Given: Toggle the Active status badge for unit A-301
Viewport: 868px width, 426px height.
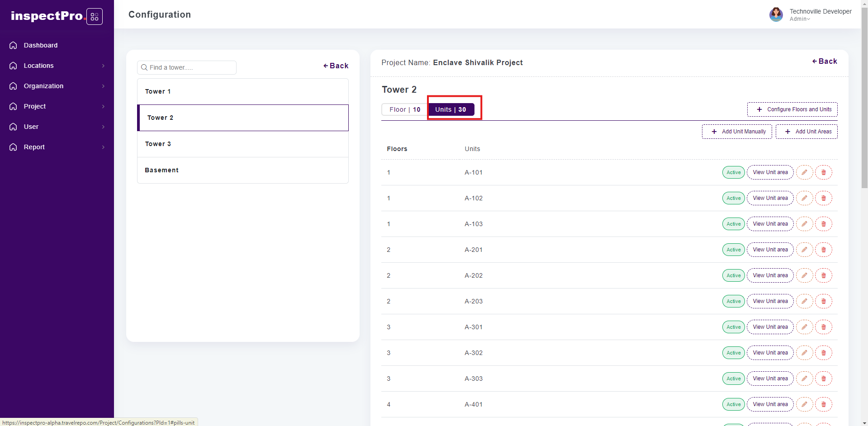Looking at the screenshot, I should 733,327.
